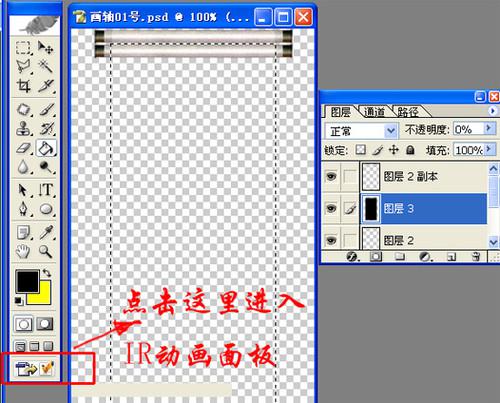This screenshot has width=500, height=403.
Task: Select the Paint Bucket tool
Action: 46,148
